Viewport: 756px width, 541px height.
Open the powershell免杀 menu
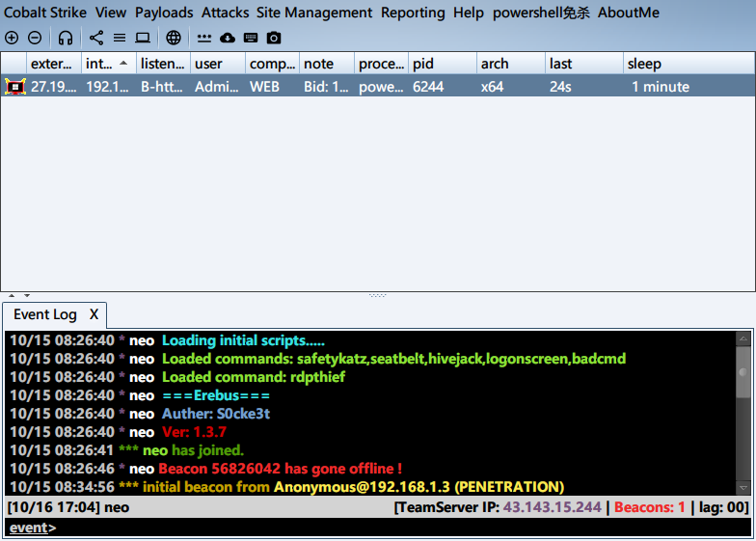(x=541, y=13)
